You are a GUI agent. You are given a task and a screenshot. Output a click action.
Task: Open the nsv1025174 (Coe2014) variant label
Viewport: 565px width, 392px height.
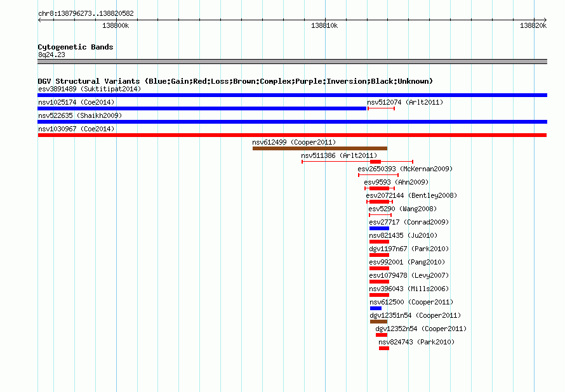click(x=76, y=102)
